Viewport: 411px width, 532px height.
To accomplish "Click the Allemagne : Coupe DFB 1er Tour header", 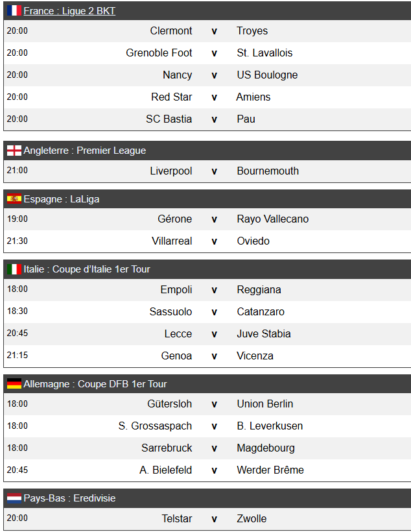I will click(x=207, y=383).
